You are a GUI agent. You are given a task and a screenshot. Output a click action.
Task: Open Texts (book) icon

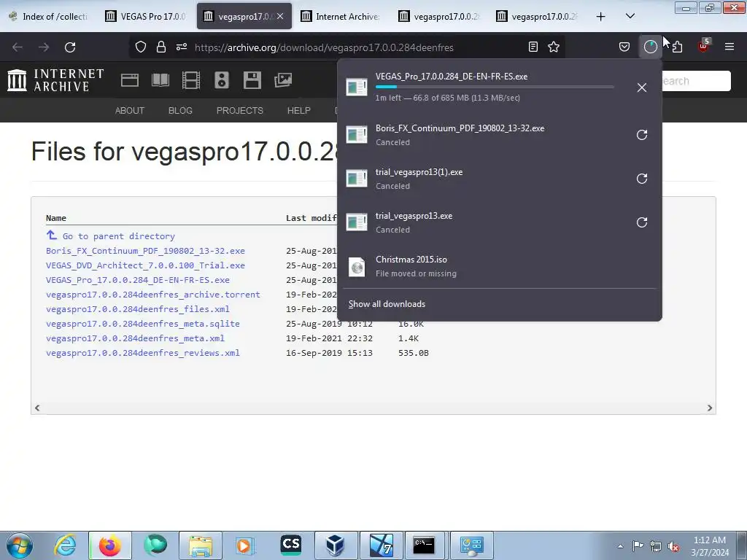160,80
